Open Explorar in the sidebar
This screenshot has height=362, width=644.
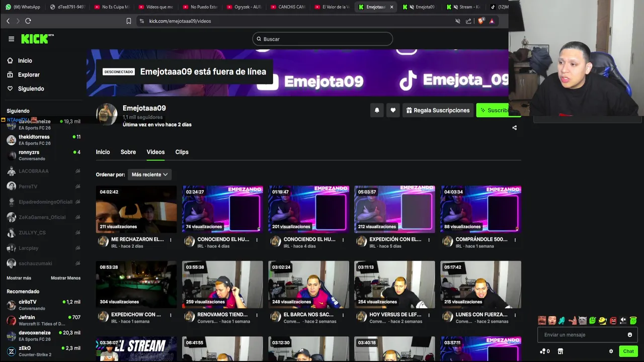29,74
